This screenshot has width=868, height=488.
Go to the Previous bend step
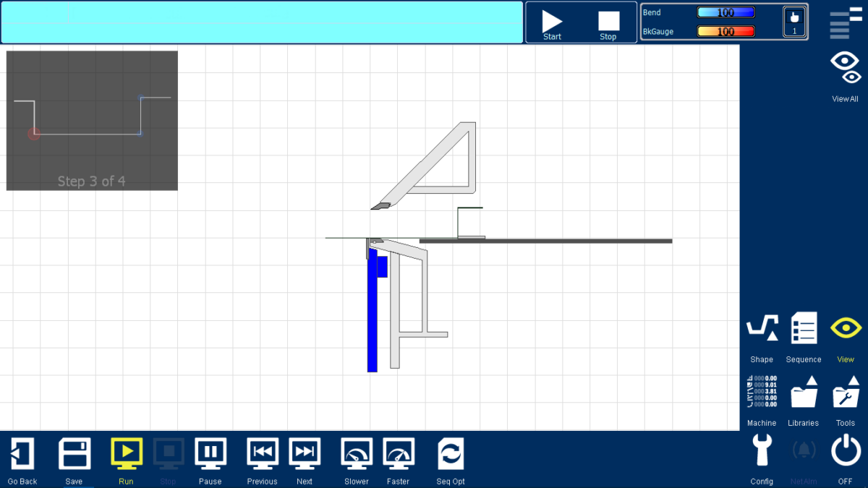(263, 453)
